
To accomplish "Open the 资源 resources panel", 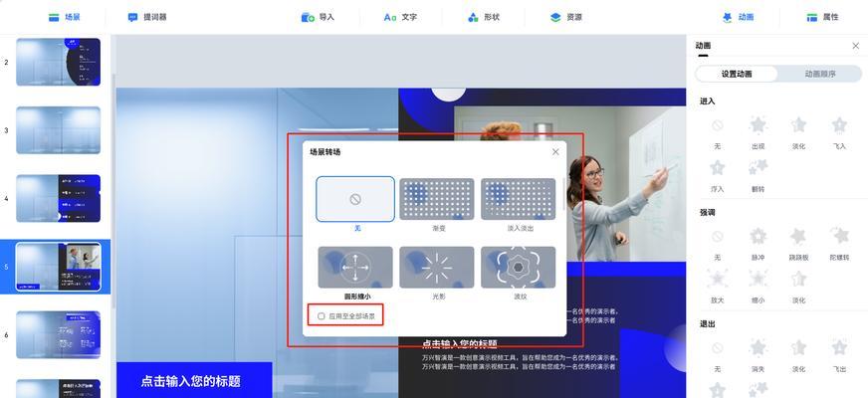I will point(565,17).
